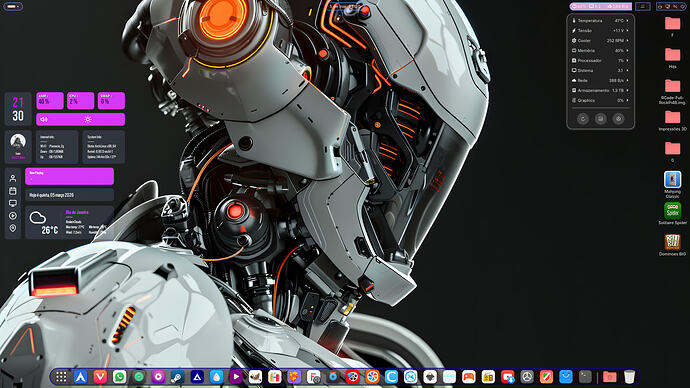The height and width of the screenshot is (388, 690).
Task: Click the Internet info card
Action: pyautogui.click(x=57, y=147)
